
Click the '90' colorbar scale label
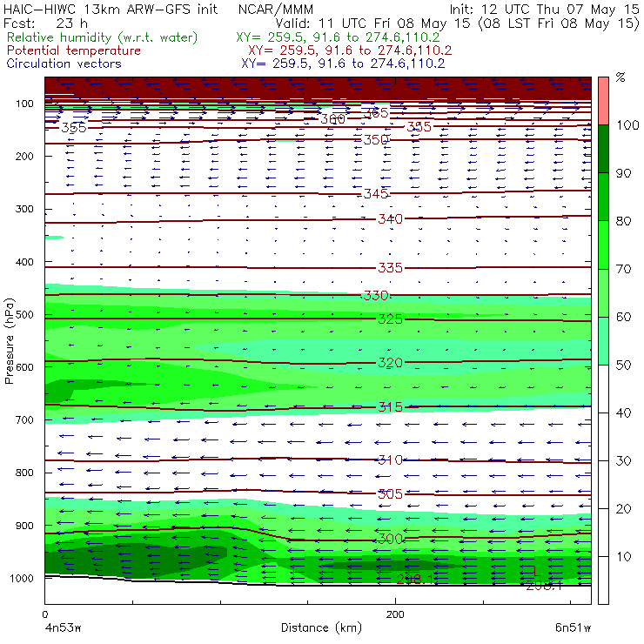623,173
